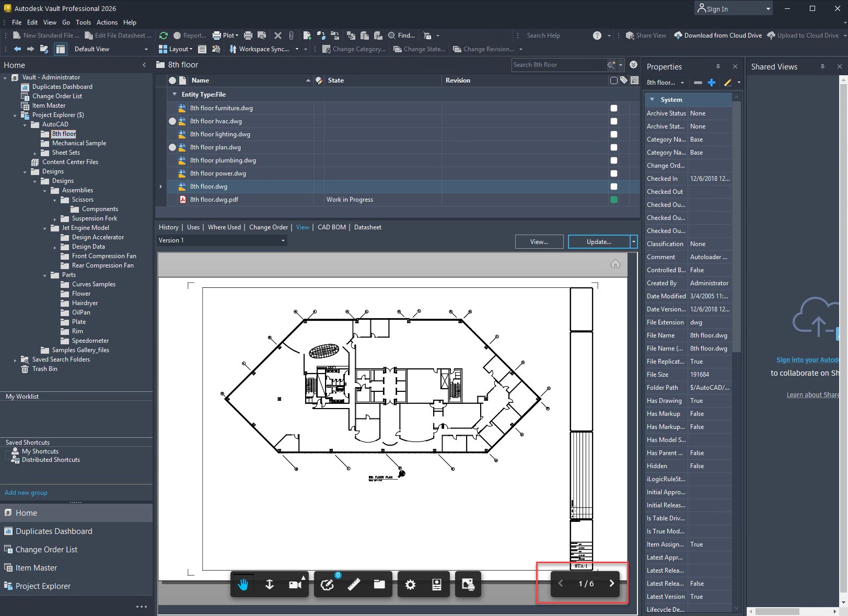Tick the checkbox beside 8th floor power.dwg

(613, 173)
